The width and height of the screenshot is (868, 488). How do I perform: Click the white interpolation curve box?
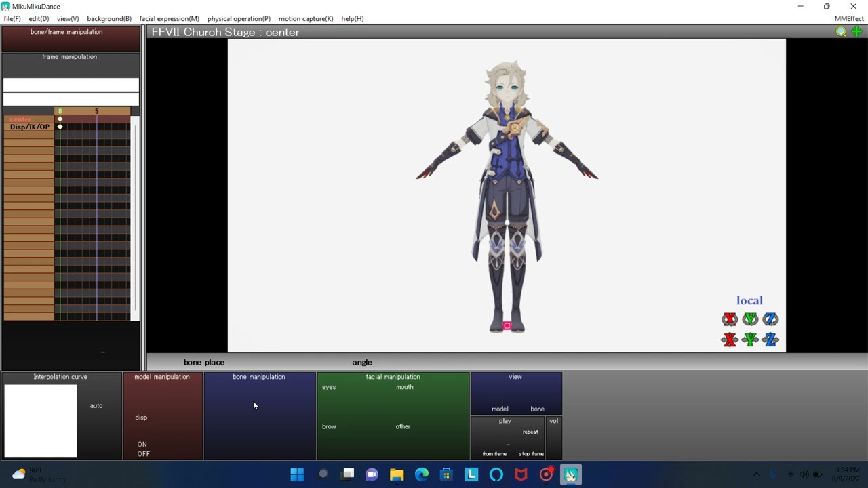[41, 421]
